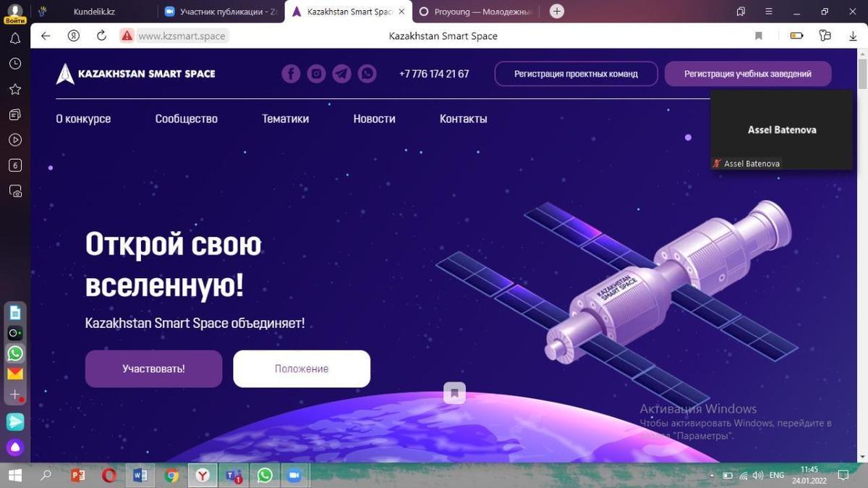Click Регистрация проектных команд button
This screenshot has height=488, width=868.
pos(576,74)
